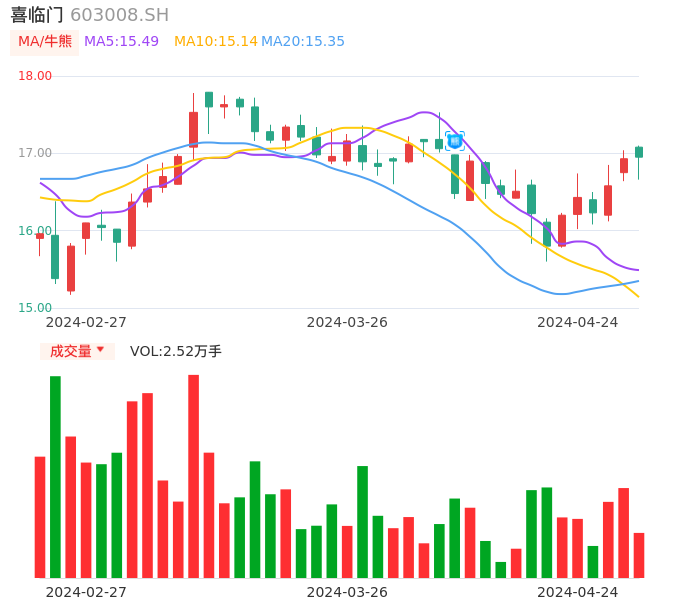The height and width of the screenshot is (606, 686).
Task: Click the 2024-02-27 date under price chart
Action: coord(86,322)
